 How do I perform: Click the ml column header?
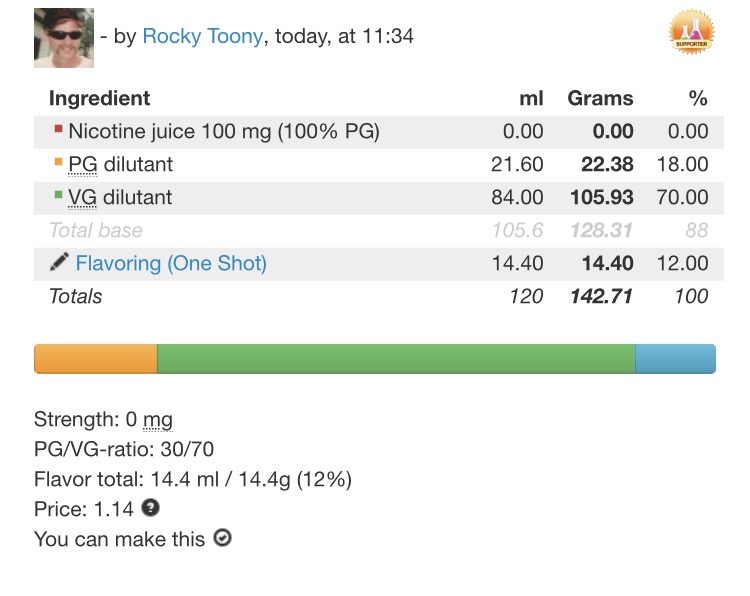coord(531,98)
